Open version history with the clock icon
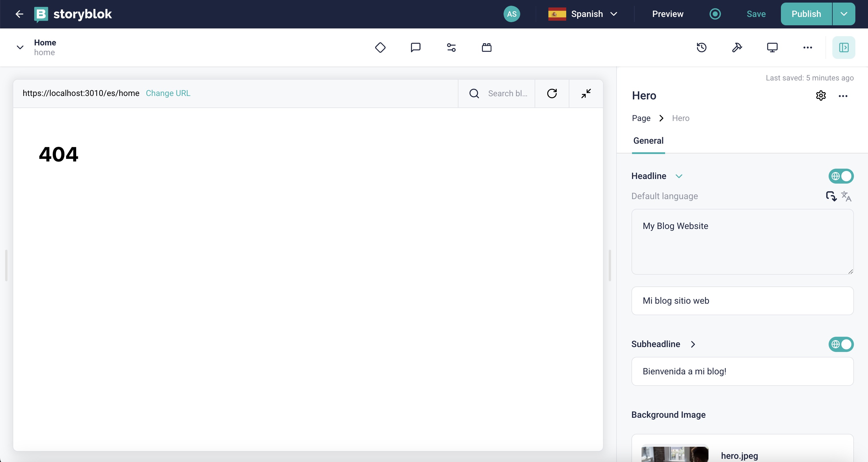The width and height of the screenshot is (868, 462). click(x=701, y=47)
